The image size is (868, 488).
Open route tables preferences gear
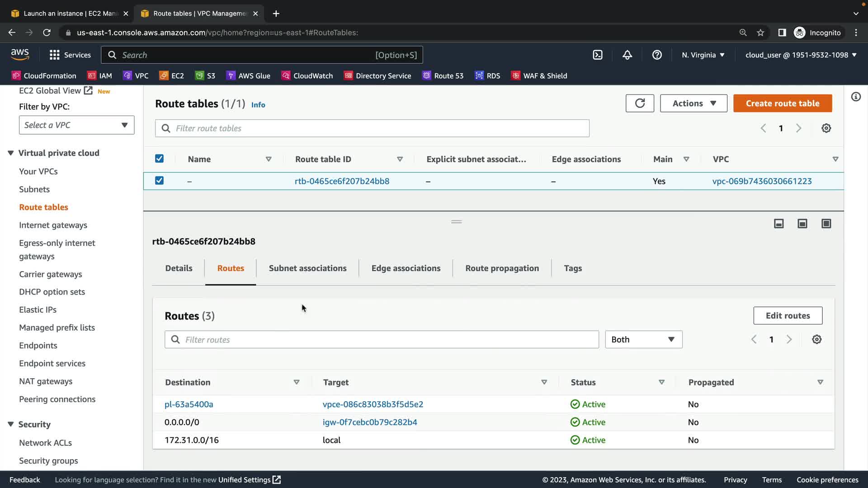(x=826, y=128)
